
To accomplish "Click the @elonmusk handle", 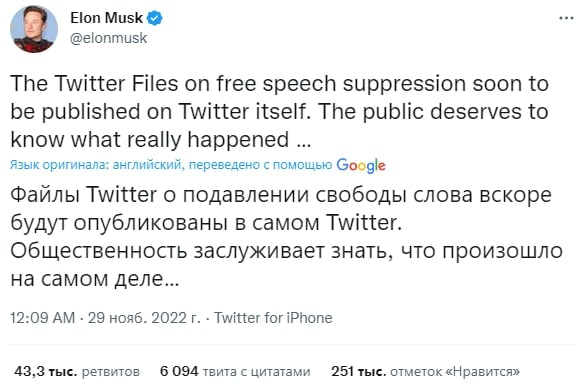I will 108,38.
